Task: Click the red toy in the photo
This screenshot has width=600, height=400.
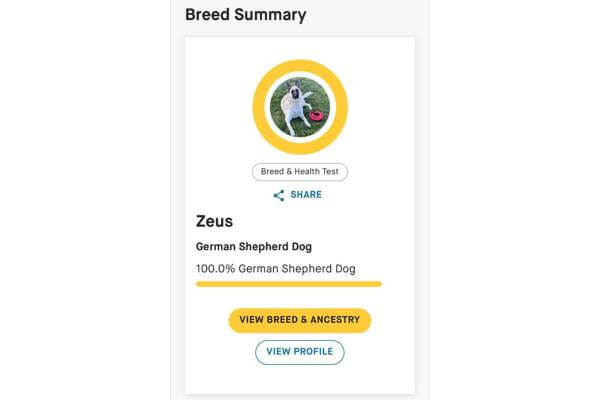Action: pos(317,115)
